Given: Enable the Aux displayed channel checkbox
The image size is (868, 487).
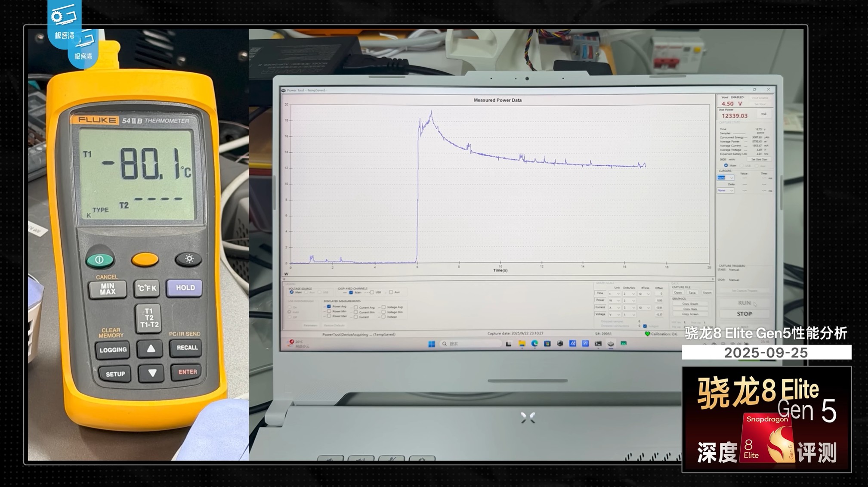Looking at the screenshot, I should pos(391,292).
